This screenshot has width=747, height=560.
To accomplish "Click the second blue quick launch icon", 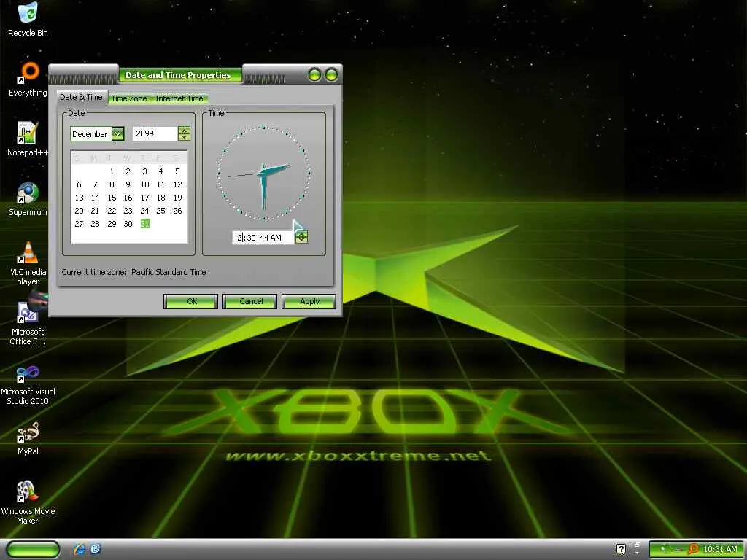I will 96,549.
